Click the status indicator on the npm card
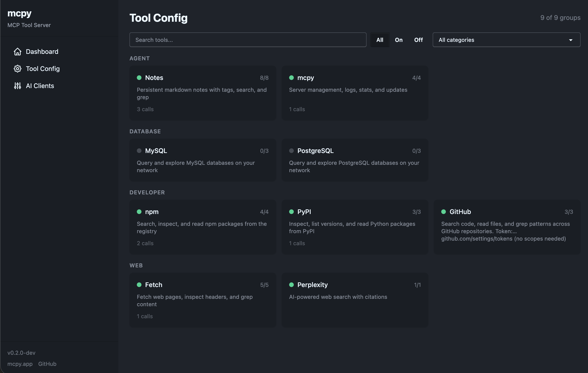 139,212
